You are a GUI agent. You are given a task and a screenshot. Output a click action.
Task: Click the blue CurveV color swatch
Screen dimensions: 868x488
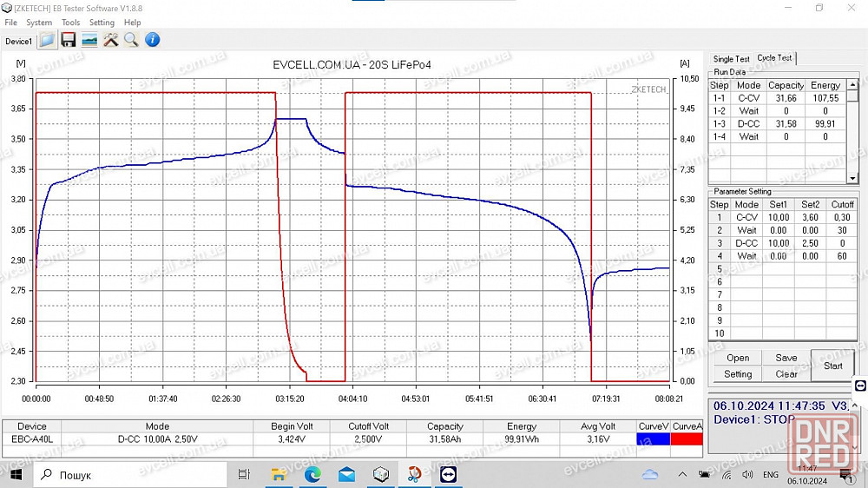tap(654, 439)
